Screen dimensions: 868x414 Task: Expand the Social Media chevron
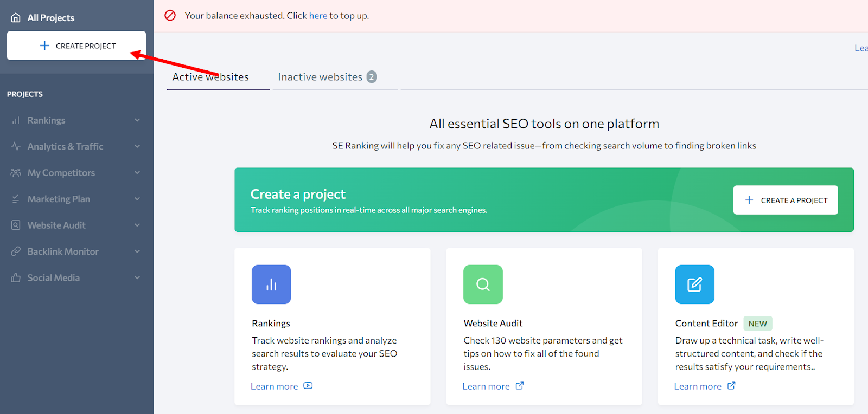point(137,277)
